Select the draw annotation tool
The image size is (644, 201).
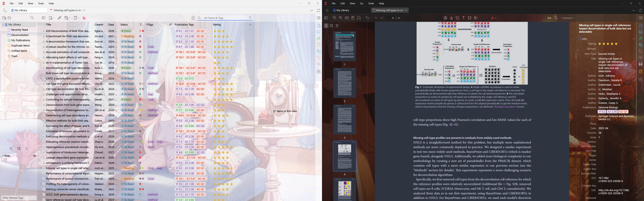point(476,18)
